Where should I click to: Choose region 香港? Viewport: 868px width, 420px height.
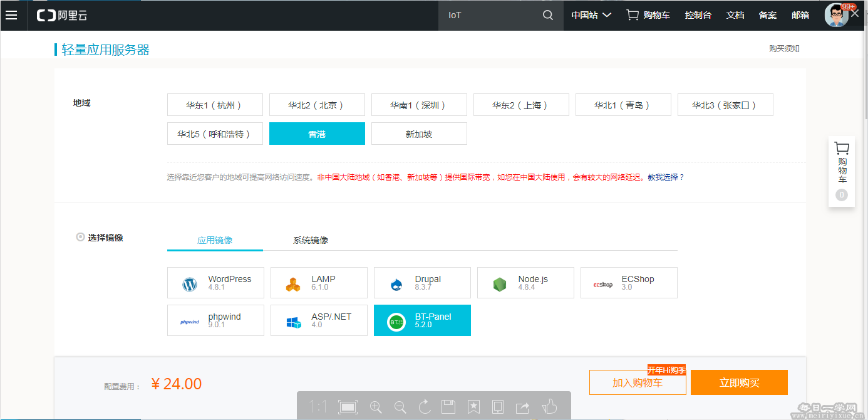point(317,134)
